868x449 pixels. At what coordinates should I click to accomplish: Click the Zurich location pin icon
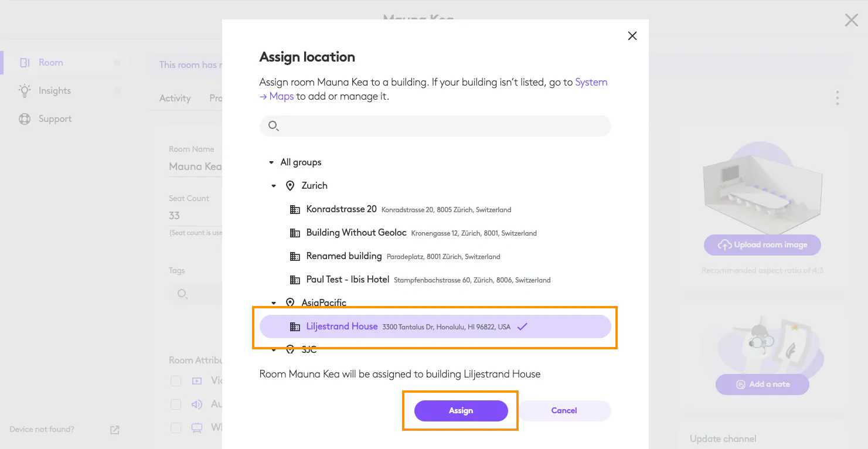pyautogui.click(x=290, y=186)
